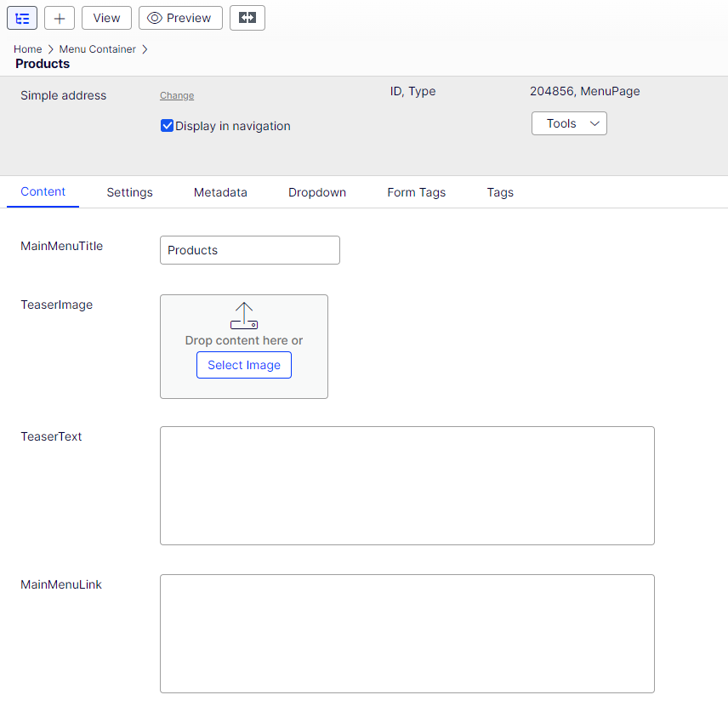The width and height of the screenshot is (728, 712).
Task: Click the upload icon in TeaserImage
Action: (244, 316)
